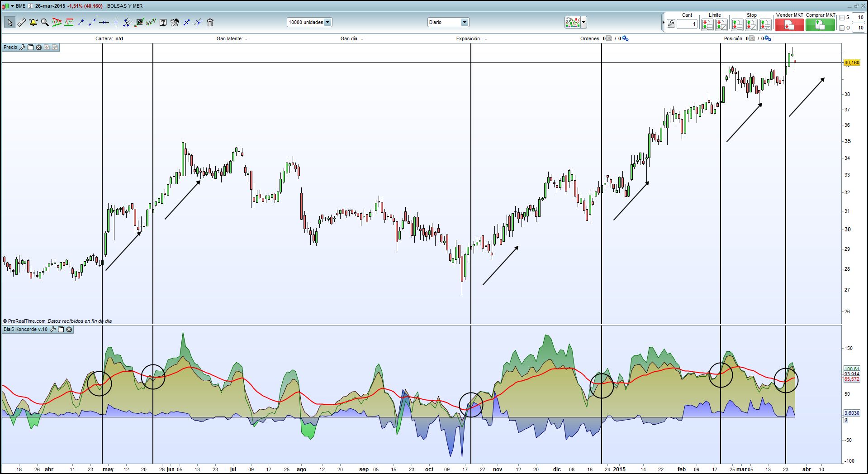The width and height of the screenshot is (868, 474).
Task: Select the Fibonacci retracement tool
Action: pos(139,22)
